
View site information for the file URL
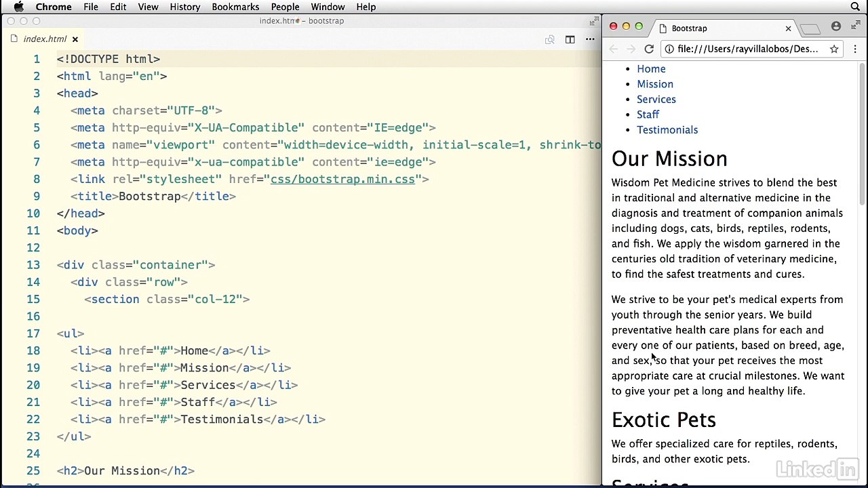669,49
